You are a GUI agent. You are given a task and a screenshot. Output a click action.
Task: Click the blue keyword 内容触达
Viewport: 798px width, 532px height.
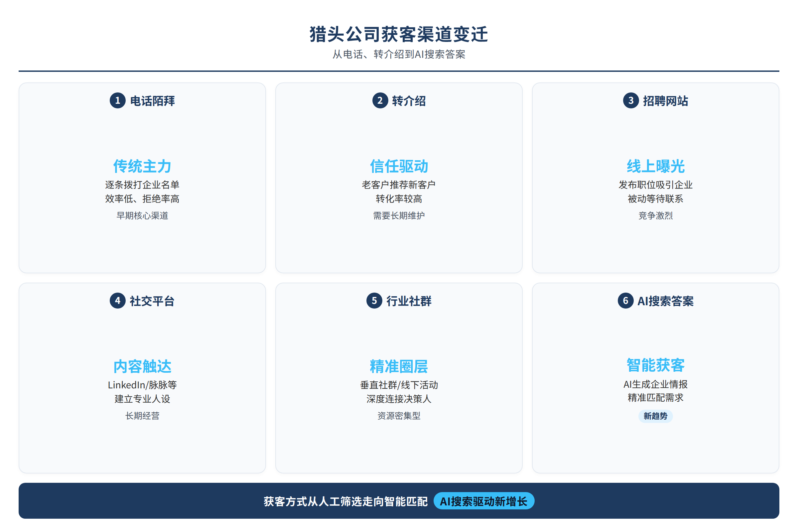pyautogui.click(x=142, y=366)
